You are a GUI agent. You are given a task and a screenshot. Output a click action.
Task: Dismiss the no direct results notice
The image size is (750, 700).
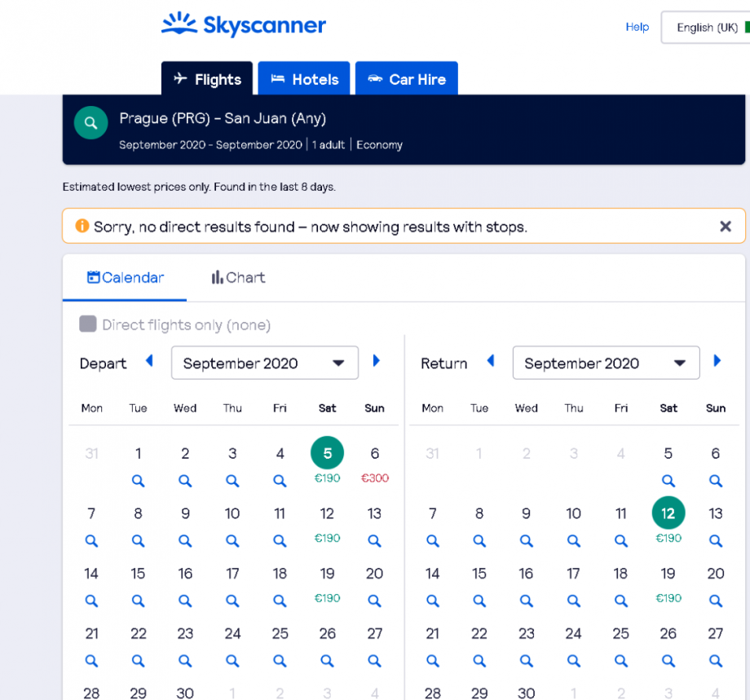tap(725, 227)
